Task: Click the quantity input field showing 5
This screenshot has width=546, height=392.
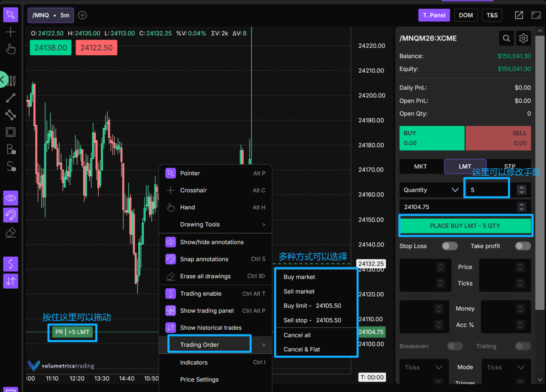Action: click(x=486, y=190)
